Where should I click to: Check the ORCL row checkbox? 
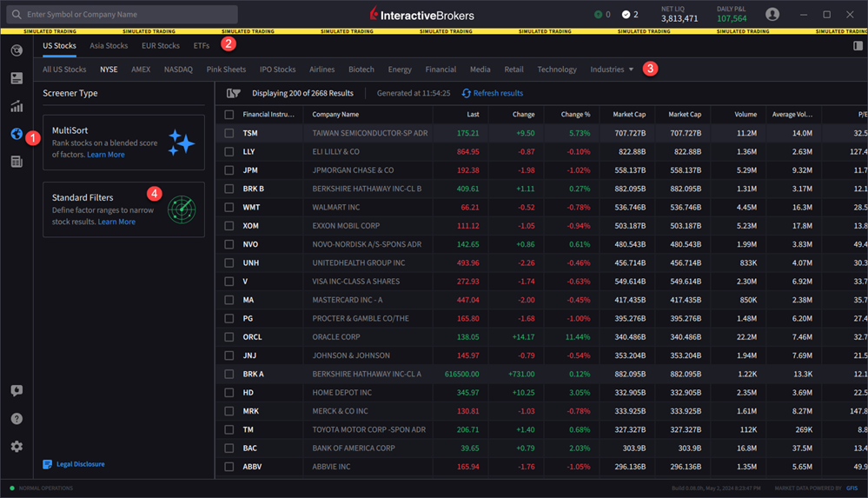pyautogui.click(x=229, y=337)
